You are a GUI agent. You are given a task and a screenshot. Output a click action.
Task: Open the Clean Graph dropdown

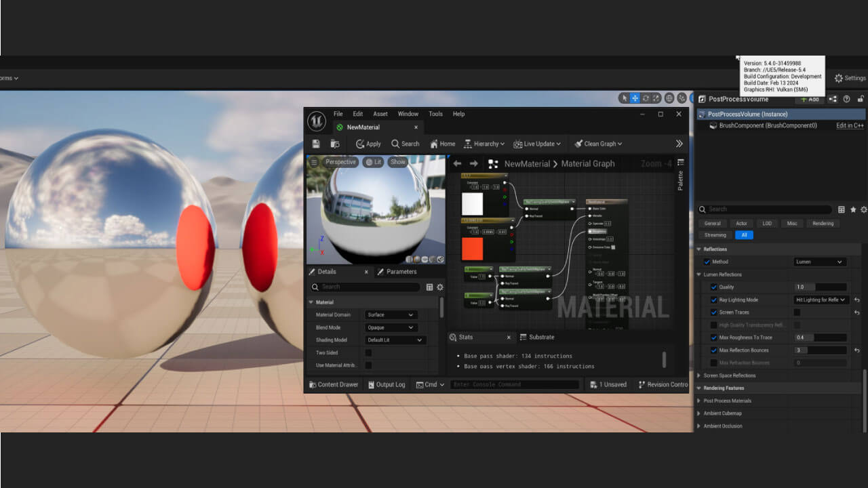coord(597,144)
